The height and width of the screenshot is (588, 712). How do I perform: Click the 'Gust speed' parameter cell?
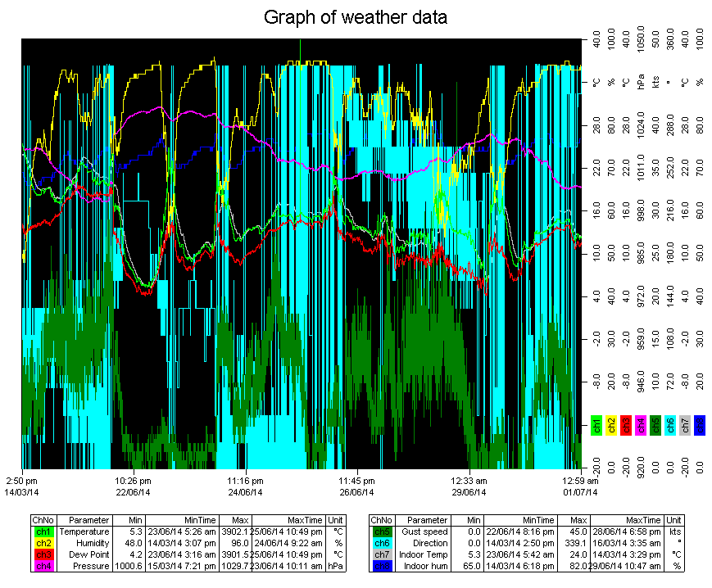(x=423, y=531)
